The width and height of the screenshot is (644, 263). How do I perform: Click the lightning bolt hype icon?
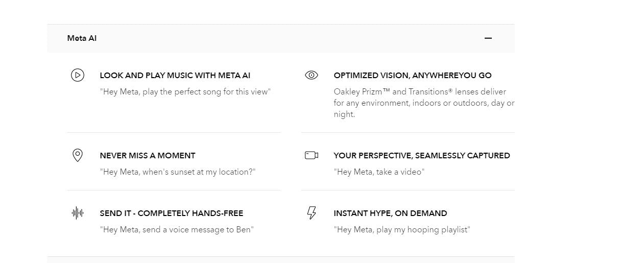coord(311,213)
